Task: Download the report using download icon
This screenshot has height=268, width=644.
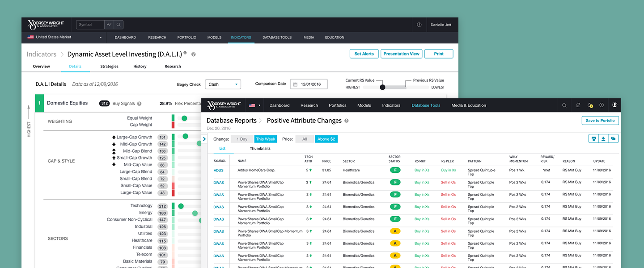Action: 603,139
